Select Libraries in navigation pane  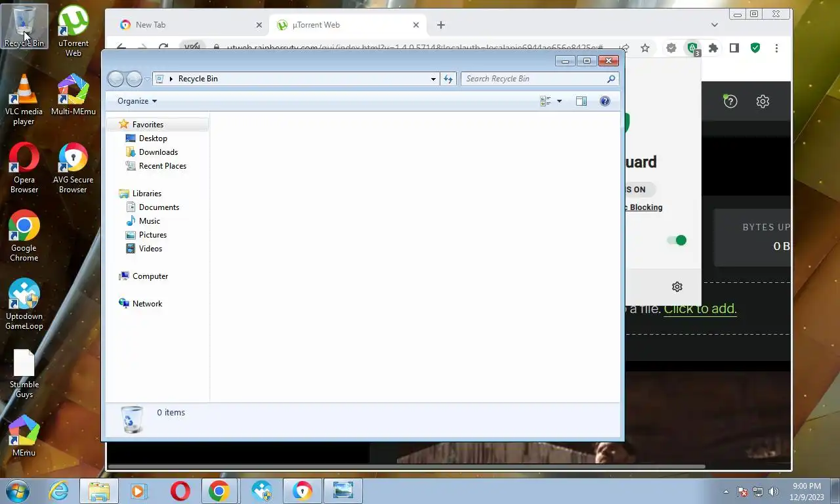(146, 194)
